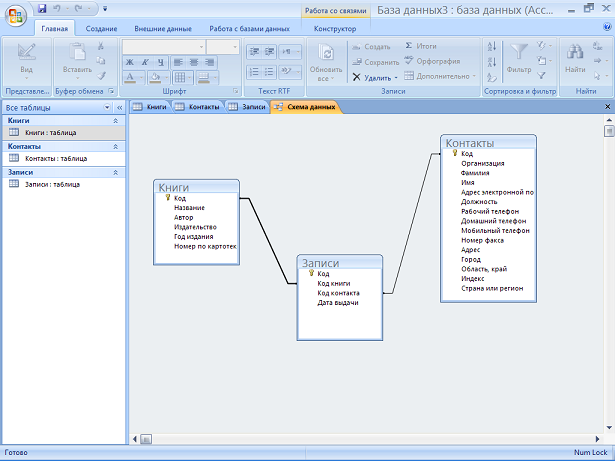This screenshot has width=615, height=461.
Task: Open the Все таблицы navigation dropdown
Action: click(107, 107)
